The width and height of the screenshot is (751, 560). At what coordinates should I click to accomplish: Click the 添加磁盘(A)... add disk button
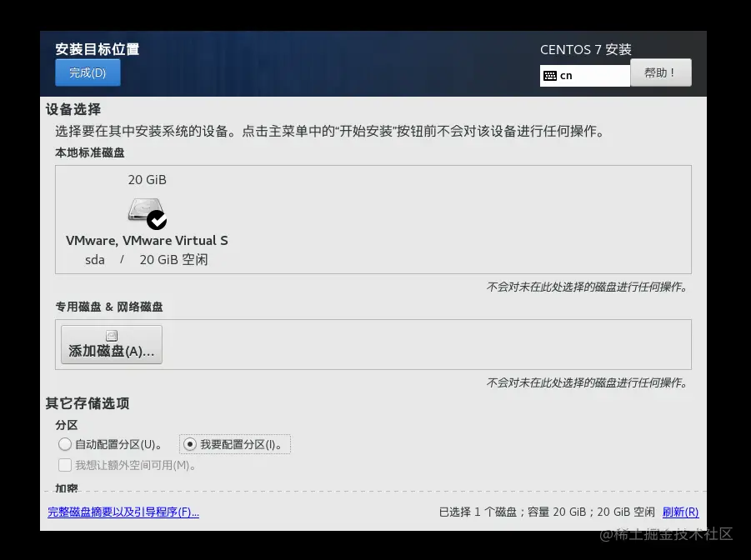pyautogui.click(x=112, y=344)
